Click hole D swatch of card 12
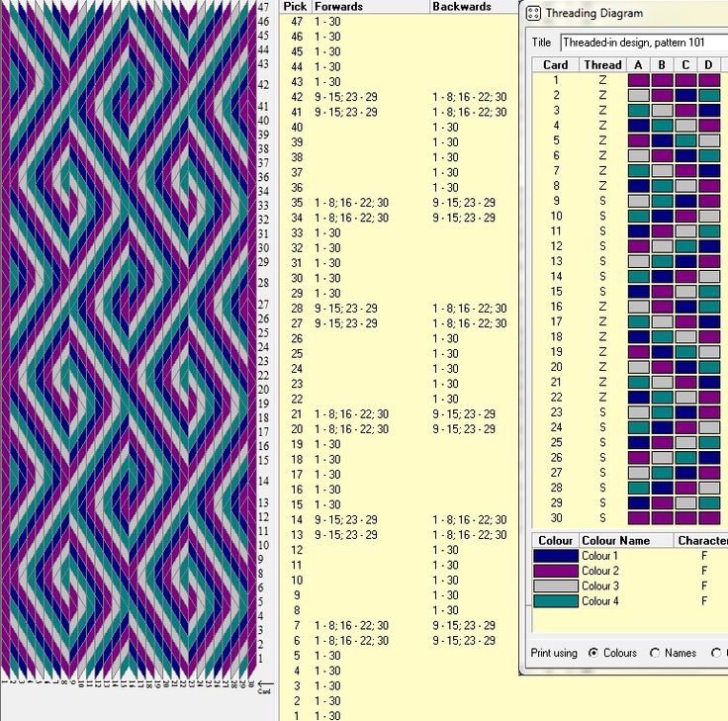The width and height of the screenshot is (728, 721). pos(709,246)
